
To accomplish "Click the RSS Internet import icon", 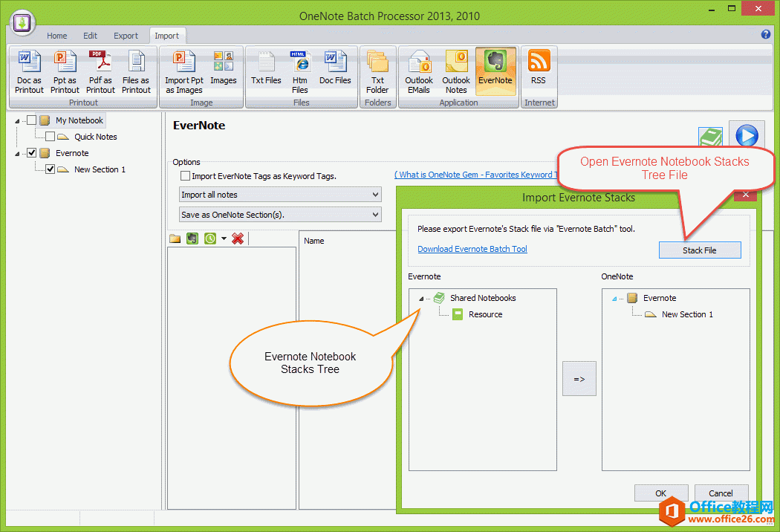I will tap(539, 71).
